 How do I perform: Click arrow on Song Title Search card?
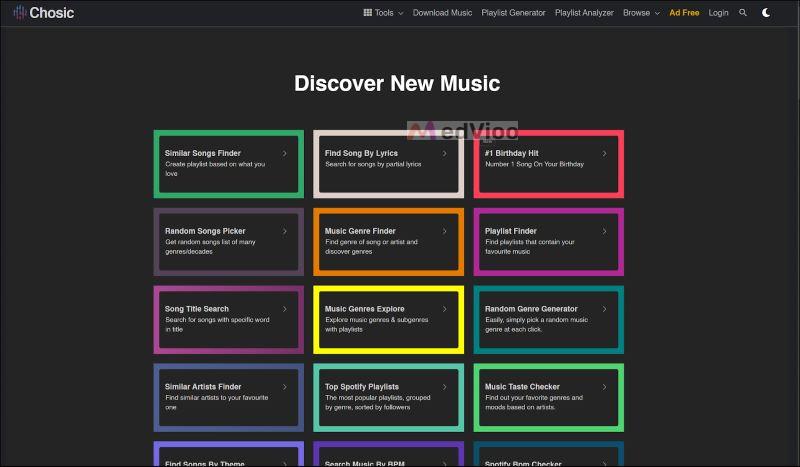[285, 309]
